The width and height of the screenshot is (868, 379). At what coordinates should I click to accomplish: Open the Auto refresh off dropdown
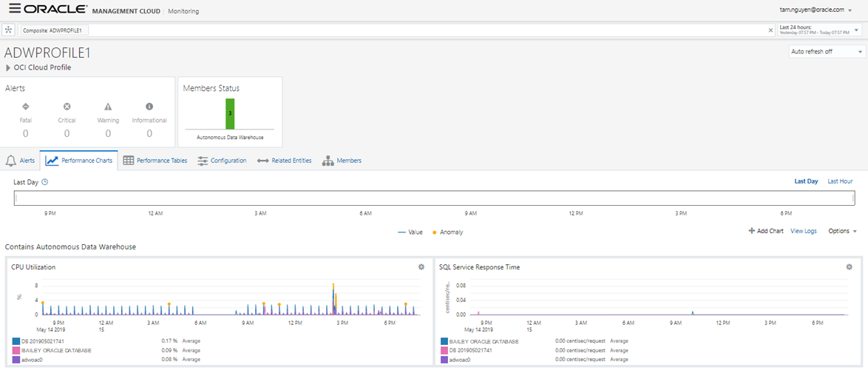(x=827, y=52)
